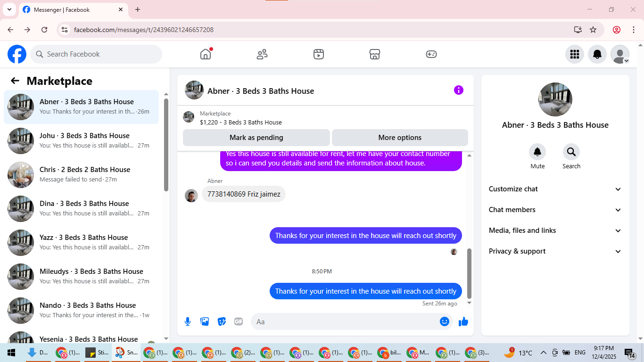Click the conversation list scrollbar thumb

[x=166, y=144]
